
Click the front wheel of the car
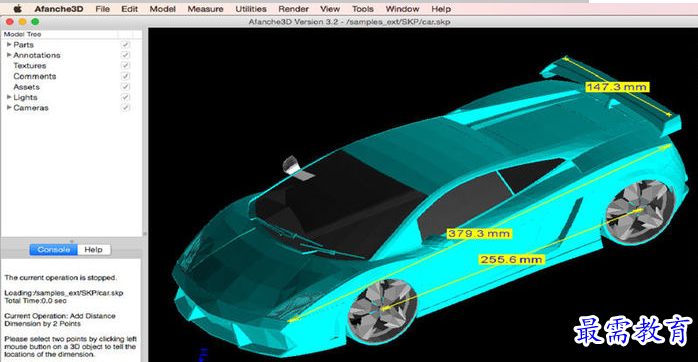click(x=382, y=311)
